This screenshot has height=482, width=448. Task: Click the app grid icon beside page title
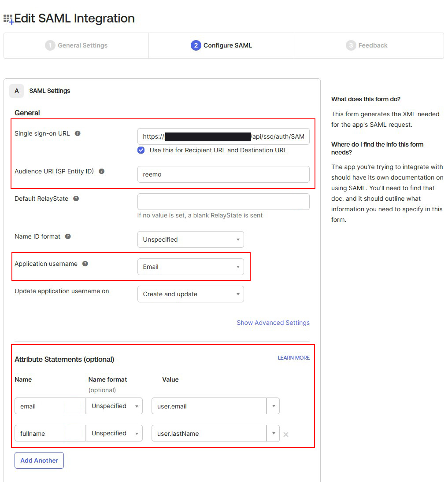(8, 19)
